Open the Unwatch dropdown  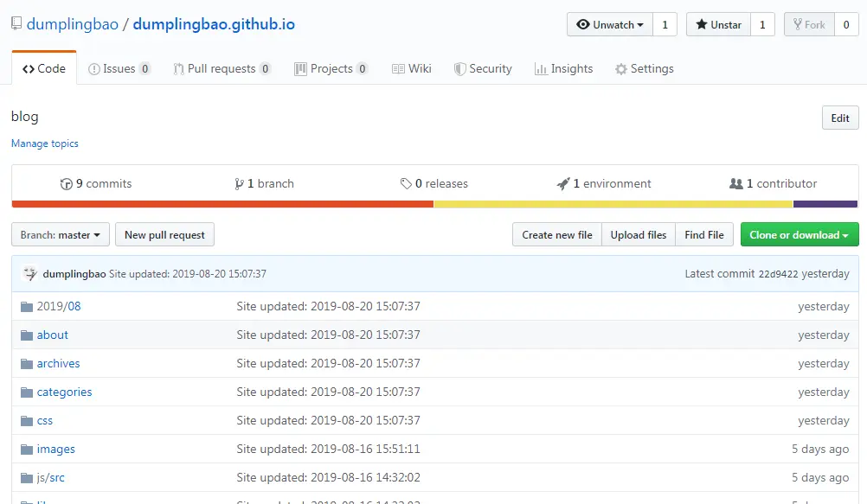610,24
